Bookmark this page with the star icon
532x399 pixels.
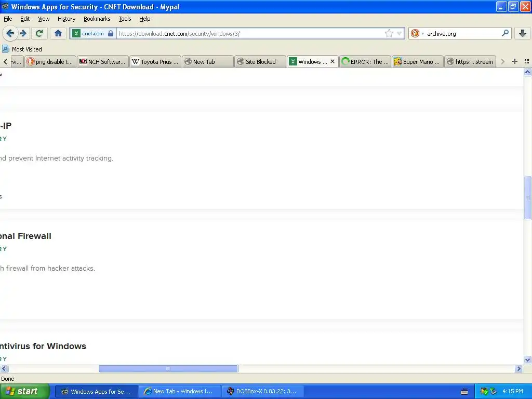389,33
